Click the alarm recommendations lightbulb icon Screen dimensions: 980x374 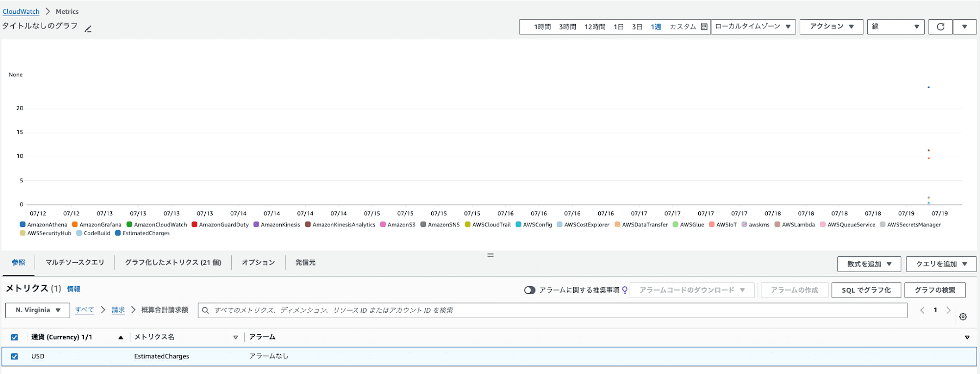click(x=625, y=290)
